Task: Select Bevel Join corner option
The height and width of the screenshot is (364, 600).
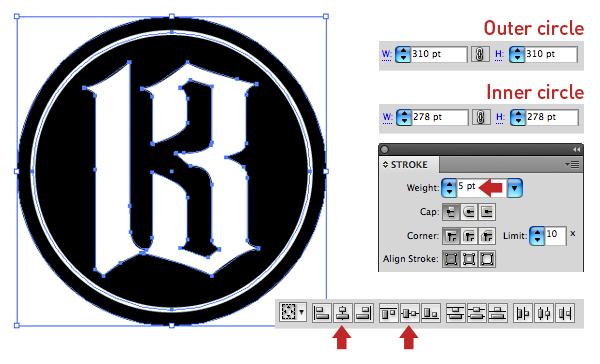Action: (x=487, y=236)
